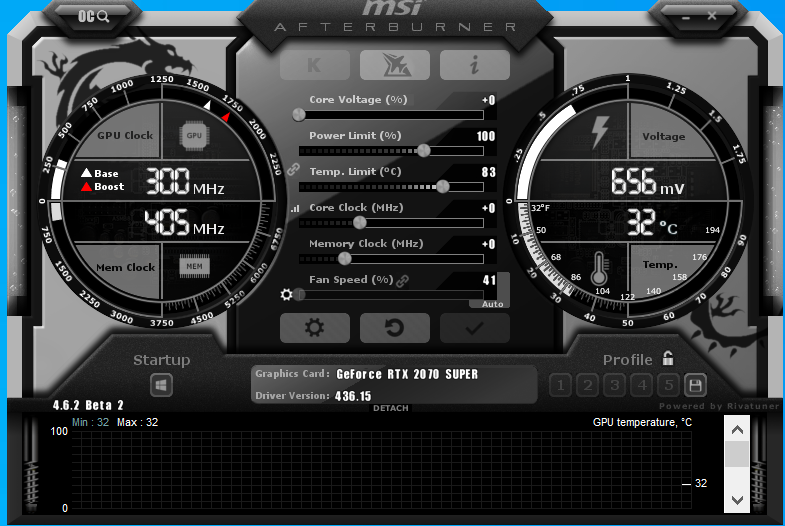785x526 pixels.
Task: Click the thermometer temperature icon
Action: coord(599,269)
